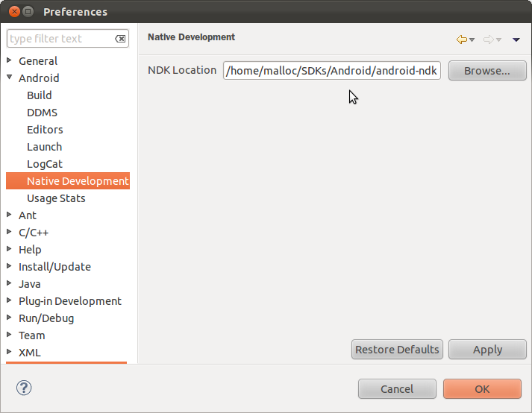Select Install/Update in the tree

pyautogui.click(x=54, y=267)
